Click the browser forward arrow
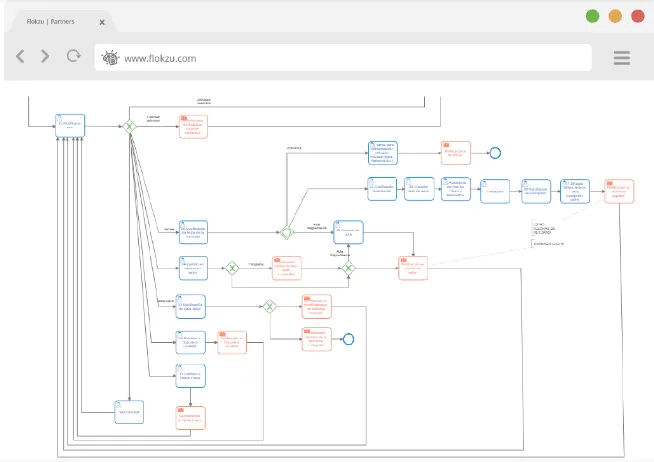Image resolution: width=654 pixels, height=462 pixels. point(45,56)
